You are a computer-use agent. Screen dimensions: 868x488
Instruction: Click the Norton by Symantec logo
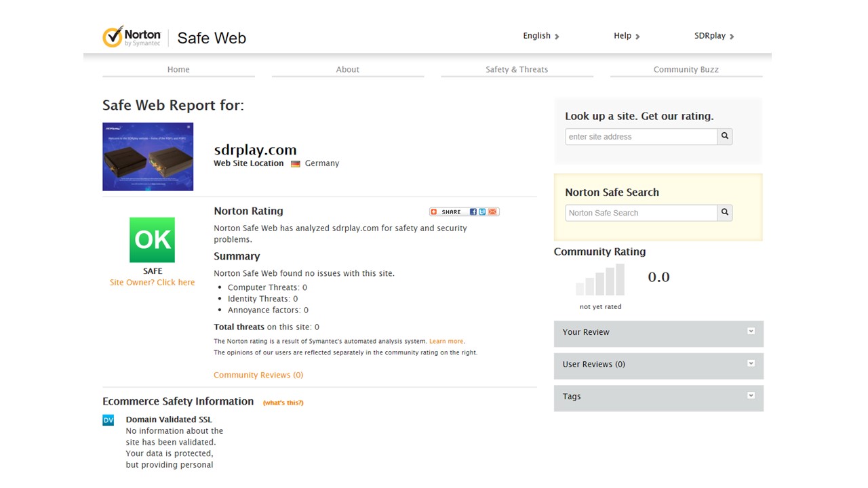click(132, 37)
